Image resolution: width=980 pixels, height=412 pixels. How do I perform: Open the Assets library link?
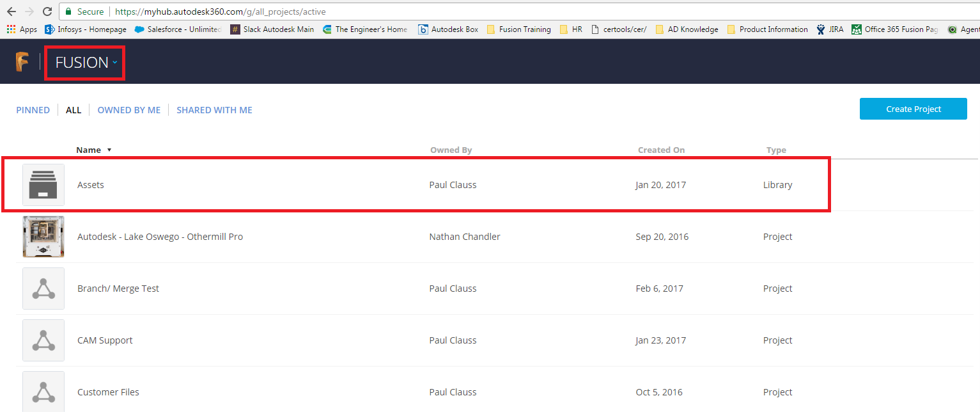coord(90,185)
